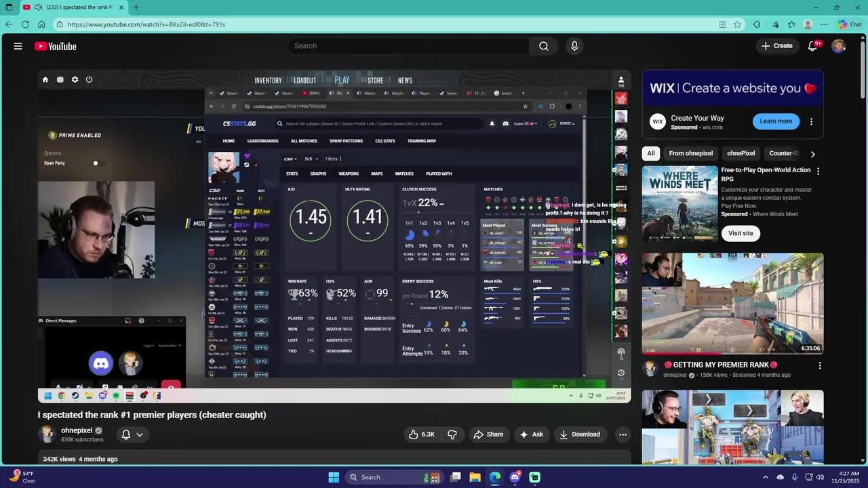The image size is (868, 488).
Task: Select the Counter-Strike chip
Action: 784,153
